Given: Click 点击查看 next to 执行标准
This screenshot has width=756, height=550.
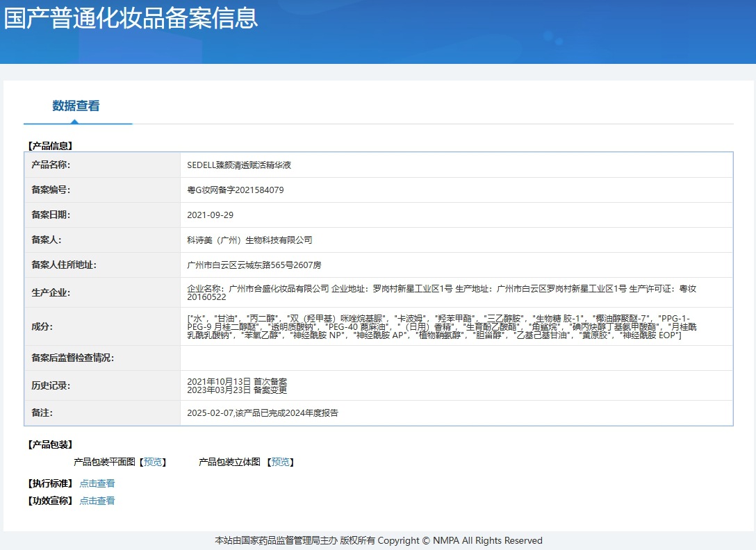Looking at the screenshot, I should 97,483.
